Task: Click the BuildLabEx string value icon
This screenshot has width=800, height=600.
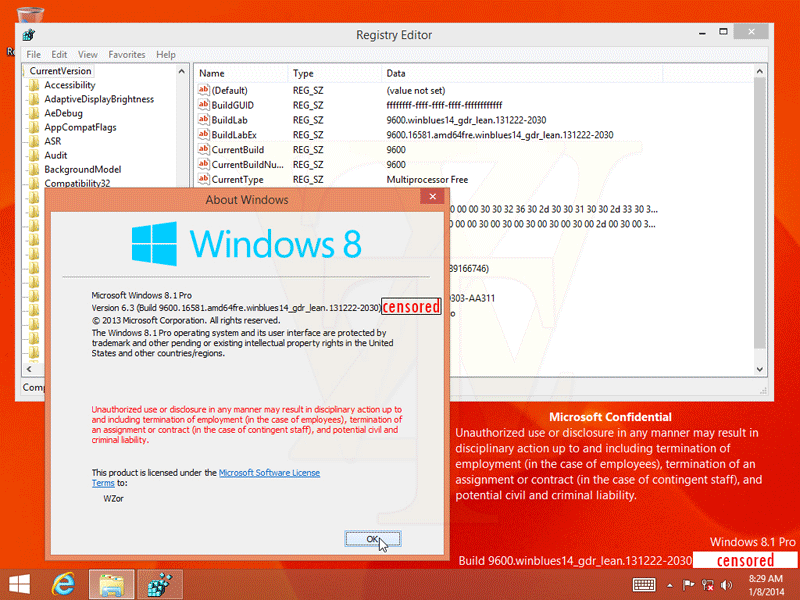Action: (x=204, y=135)
